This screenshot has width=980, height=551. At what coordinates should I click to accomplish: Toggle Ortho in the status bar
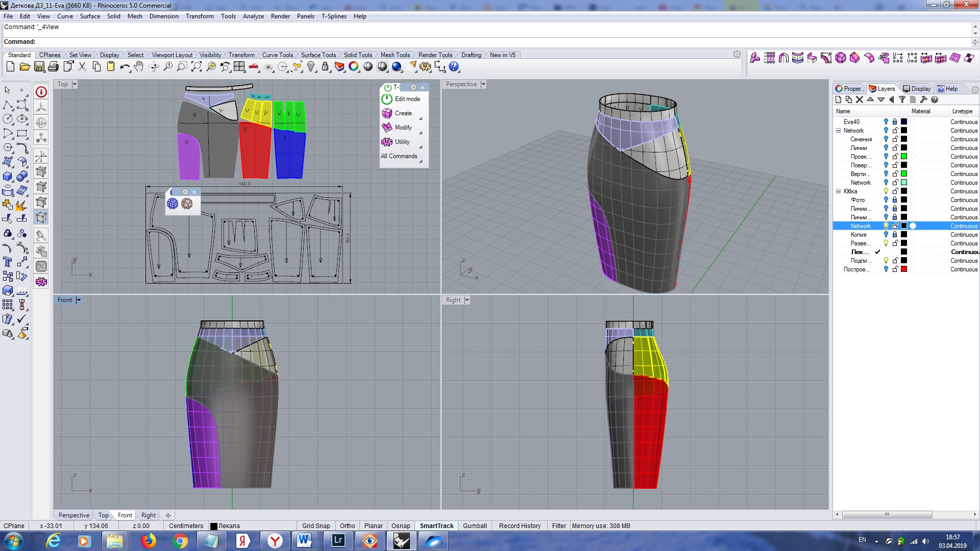click(348, 526)
